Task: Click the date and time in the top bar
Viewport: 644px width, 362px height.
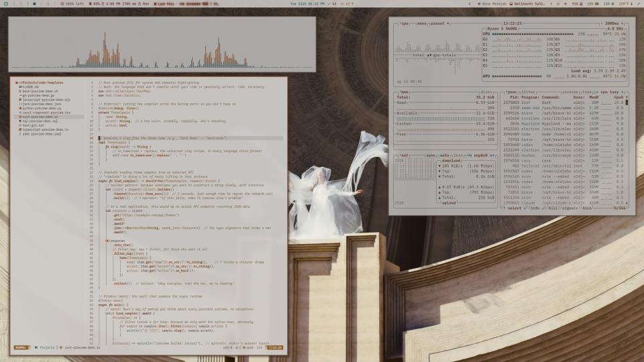Action: (x=307, y=4)
